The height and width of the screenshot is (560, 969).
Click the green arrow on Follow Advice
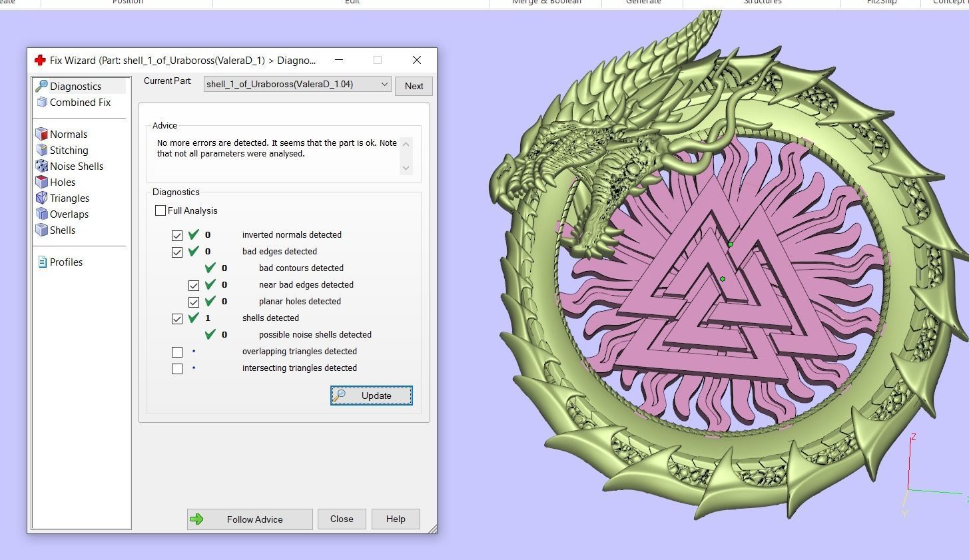[x=196, y=519]
